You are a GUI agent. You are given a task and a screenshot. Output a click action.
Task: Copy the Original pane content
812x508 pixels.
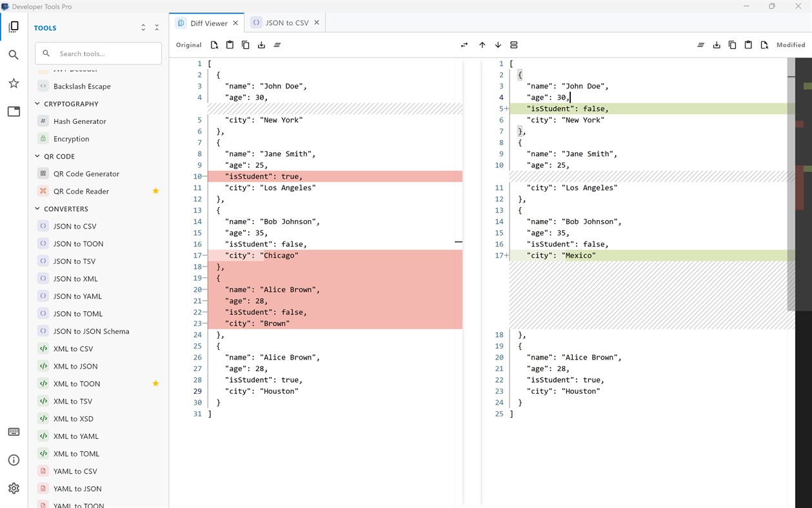pyautogui.click(x=246, y=45)
